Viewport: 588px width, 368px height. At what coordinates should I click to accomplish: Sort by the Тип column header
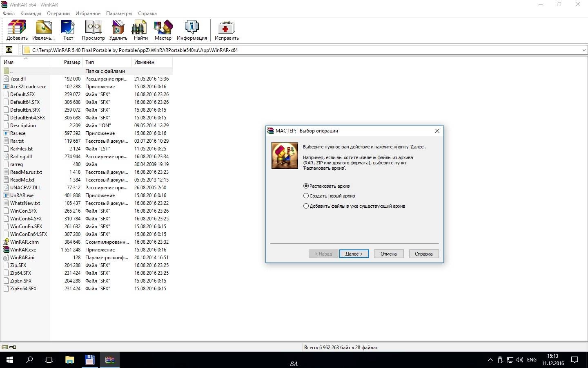107,62
